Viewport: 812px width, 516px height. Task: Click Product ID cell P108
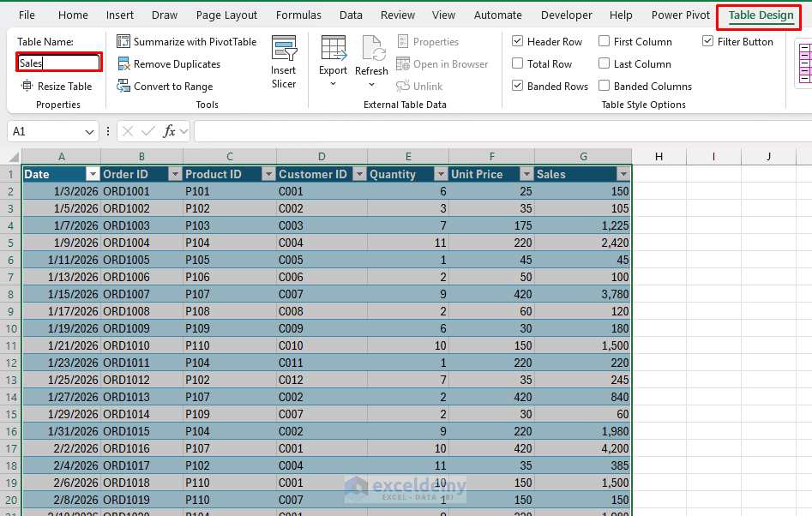pos(230,311)
